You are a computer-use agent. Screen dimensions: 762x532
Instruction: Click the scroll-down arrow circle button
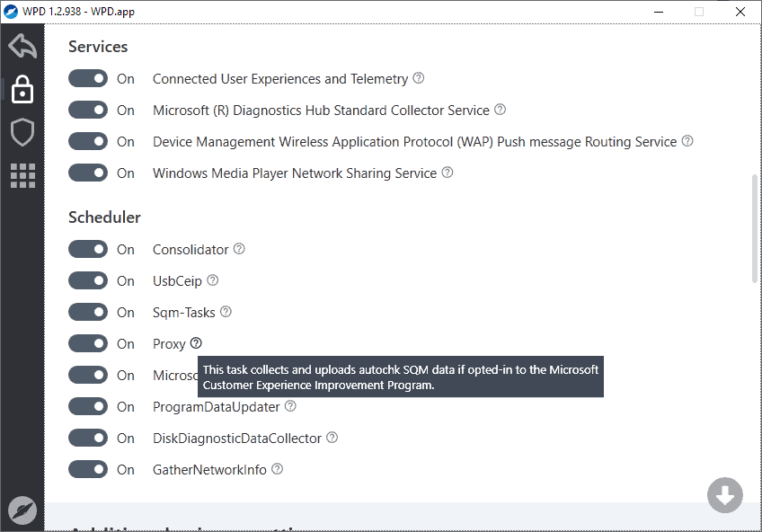pyautogui.click(x=725, y=495)
